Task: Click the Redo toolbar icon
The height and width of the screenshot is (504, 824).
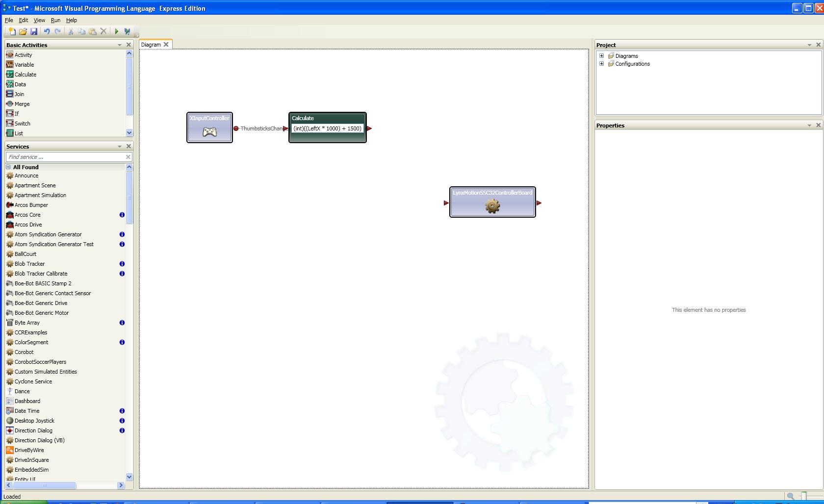Action: (x=58, y=31)
